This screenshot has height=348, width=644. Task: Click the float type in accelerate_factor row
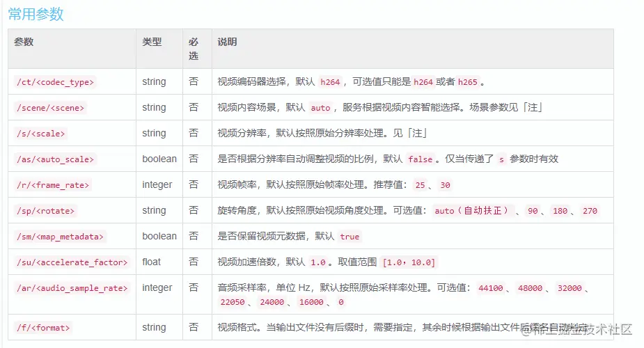[x=152, y=262]
